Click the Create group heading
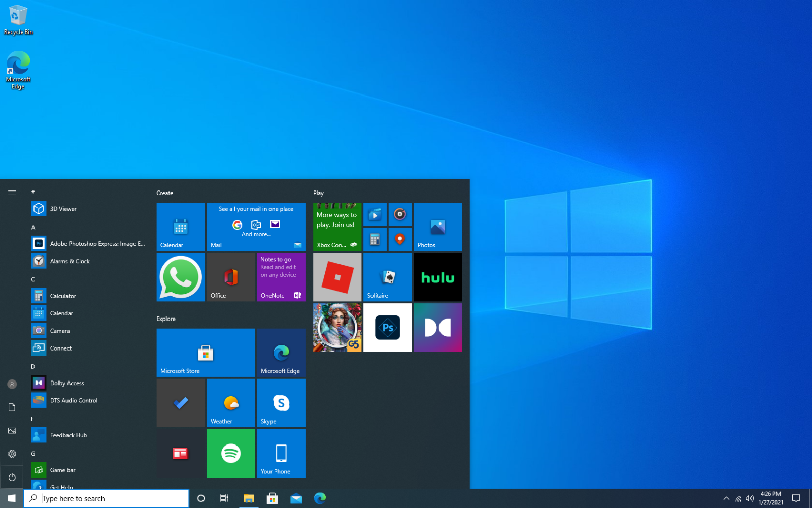 165,193
